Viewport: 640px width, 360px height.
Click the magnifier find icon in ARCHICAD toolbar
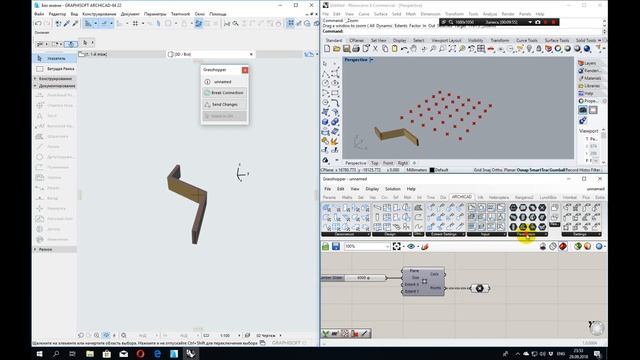click(x=236, y=24)
